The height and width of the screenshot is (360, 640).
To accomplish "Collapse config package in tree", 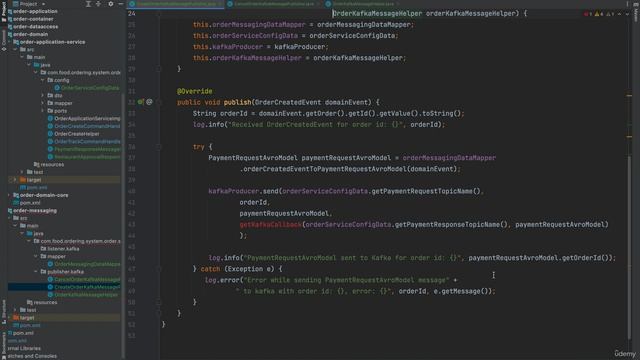I will (42, 80).
